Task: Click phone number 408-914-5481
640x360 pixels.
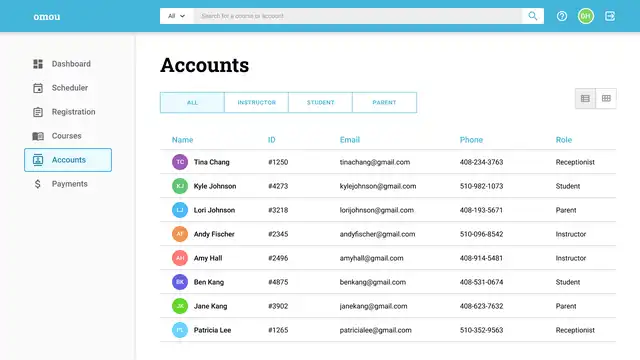Action: coord(481,258)
